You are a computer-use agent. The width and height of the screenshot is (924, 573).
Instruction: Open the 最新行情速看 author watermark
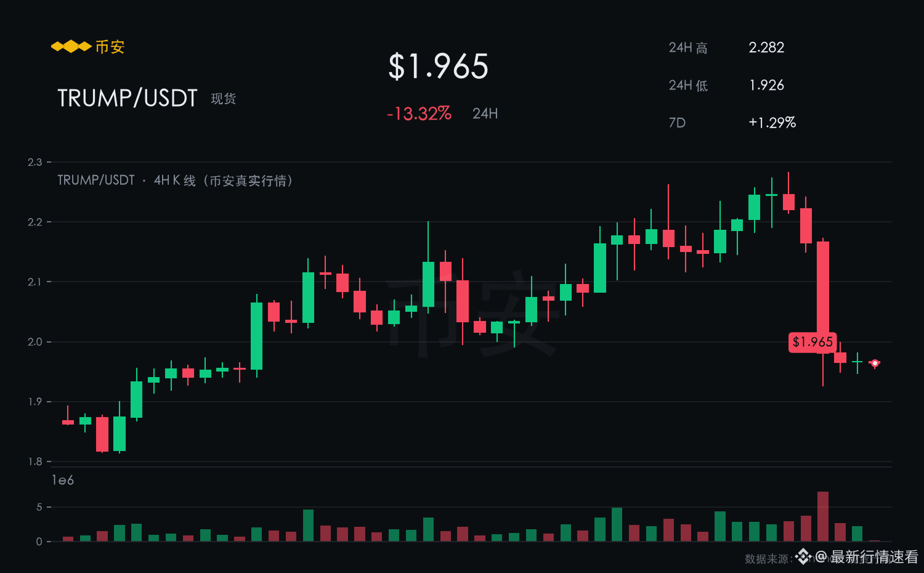[867, 557]
